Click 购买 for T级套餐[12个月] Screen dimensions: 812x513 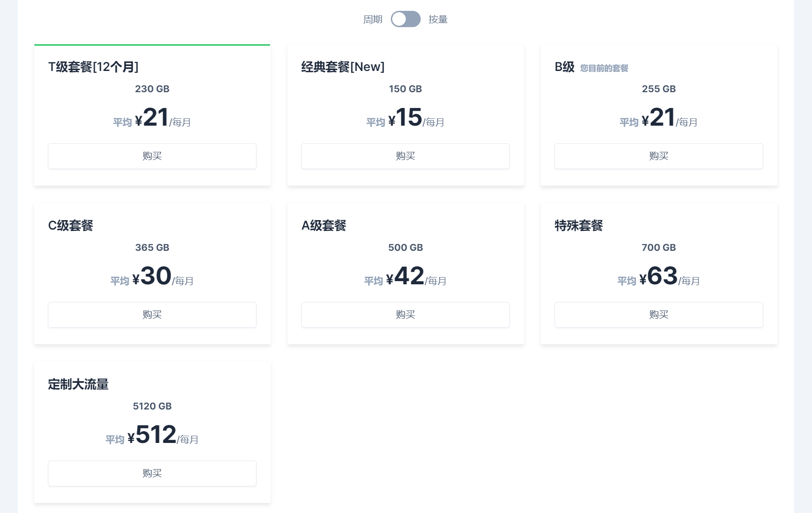coord(152,156)
